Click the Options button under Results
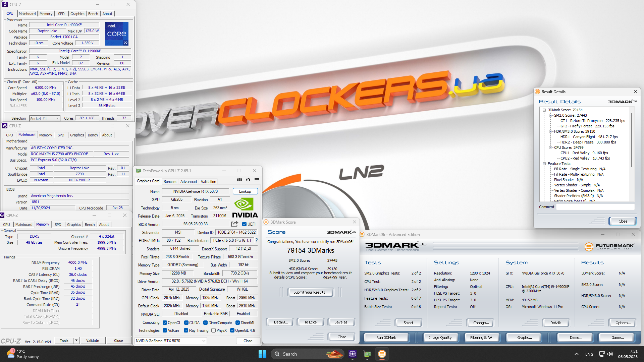The image size is (644, 362). point(623,323)
